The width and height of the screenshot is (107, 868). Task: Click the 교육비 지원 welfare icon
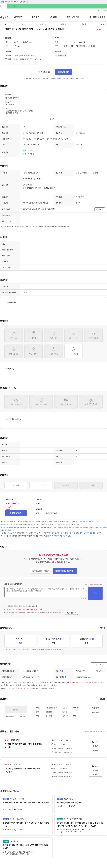pyautogui.click(x=73, y=335)
